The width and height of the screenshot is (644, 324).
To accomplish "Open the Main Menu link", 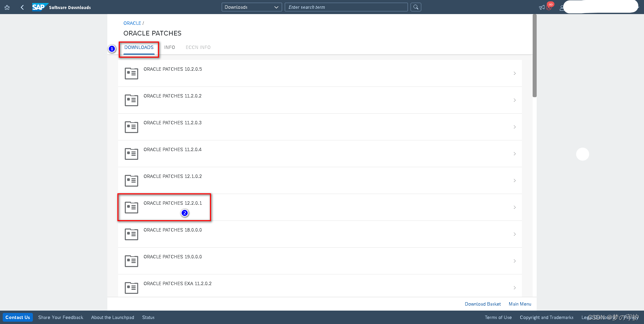I will coord(520,304).
